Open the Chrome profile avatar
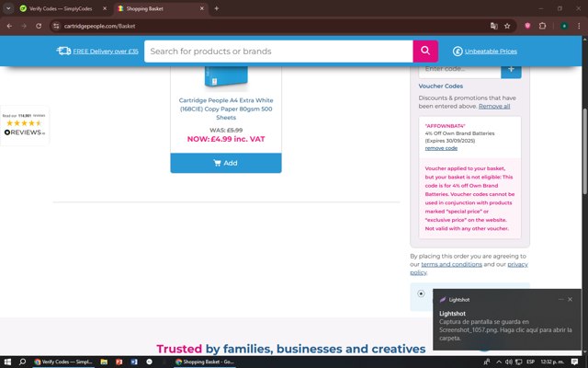Viewport: 588px width, 368px height. [x=564, y=26]
